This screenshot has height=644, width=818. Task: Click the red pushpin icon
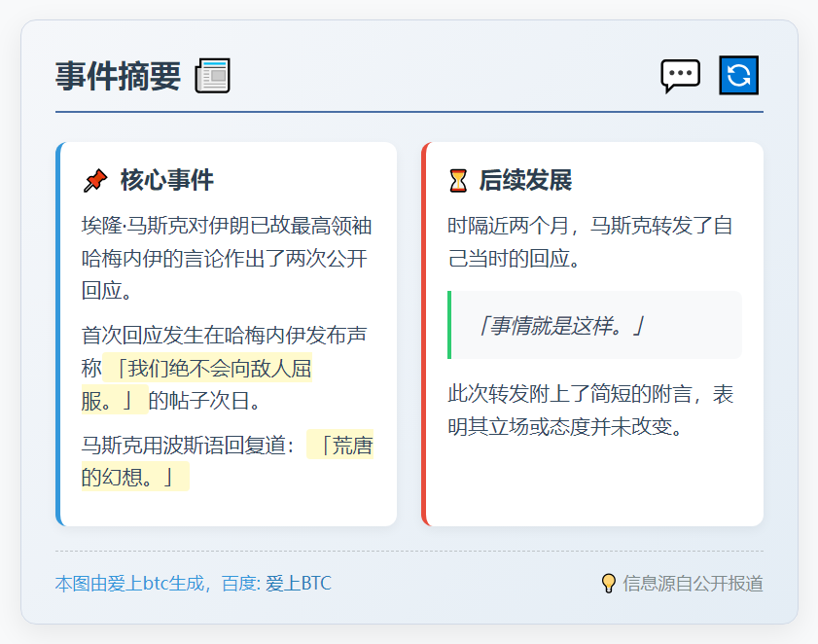click(x=95, y=181)
